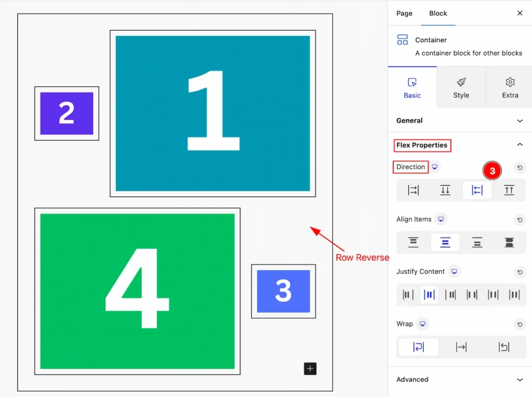Reset the Direction setting
This screenshot has width=532, height=397.
tap(520, 168)
